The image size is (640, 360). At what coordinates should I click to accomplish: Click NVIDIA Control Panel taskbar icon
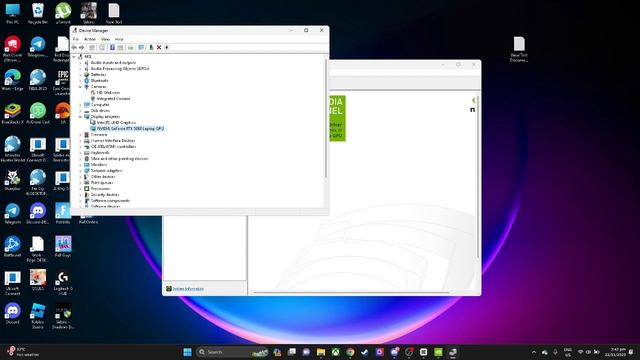438,352
